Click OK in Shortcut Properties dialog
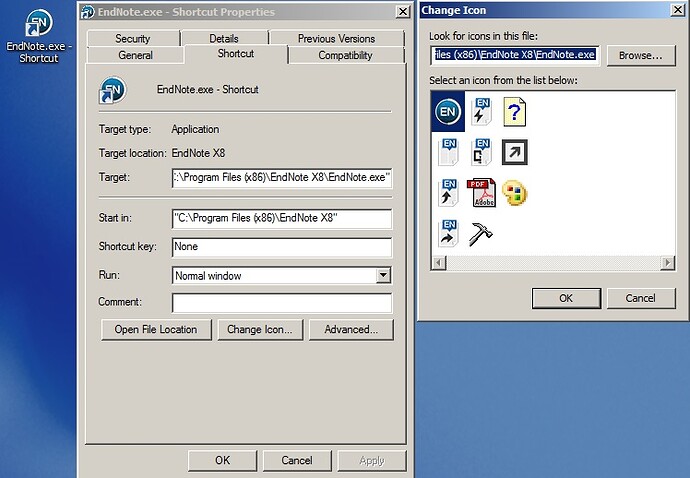This screenshot has width=690, height=478. click(x=223, y=460)
